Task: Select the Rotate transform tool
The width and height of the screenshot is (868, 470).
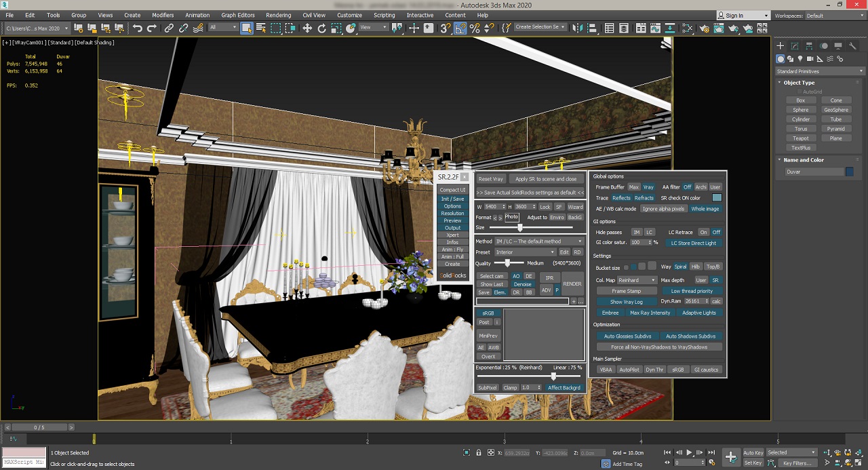Action: pos(321,28)
